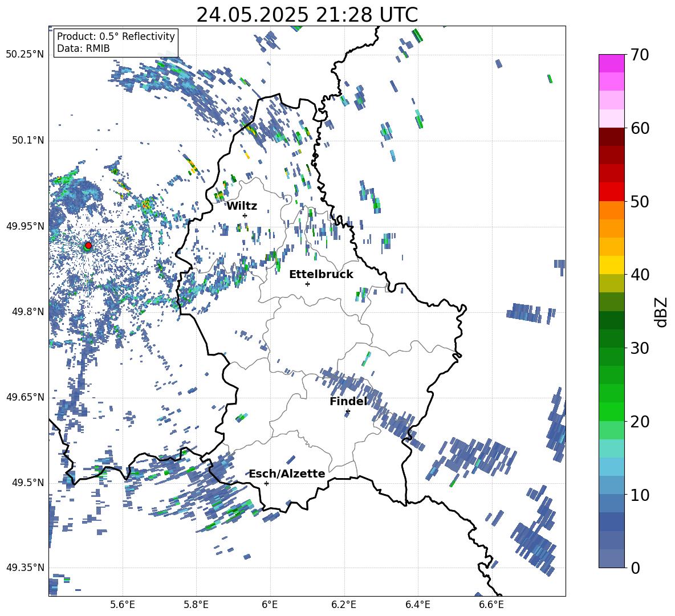
Task: Click the Findel station cross marker
Action: pos(348,411)
